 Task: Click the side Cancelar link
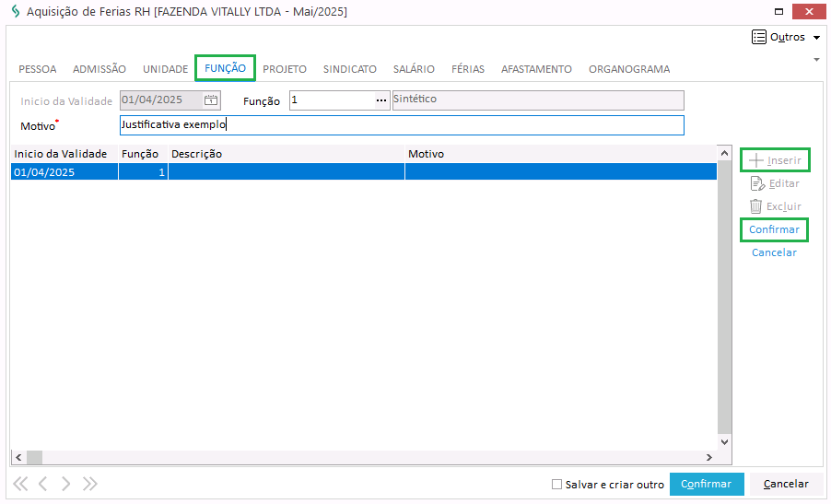774,252
